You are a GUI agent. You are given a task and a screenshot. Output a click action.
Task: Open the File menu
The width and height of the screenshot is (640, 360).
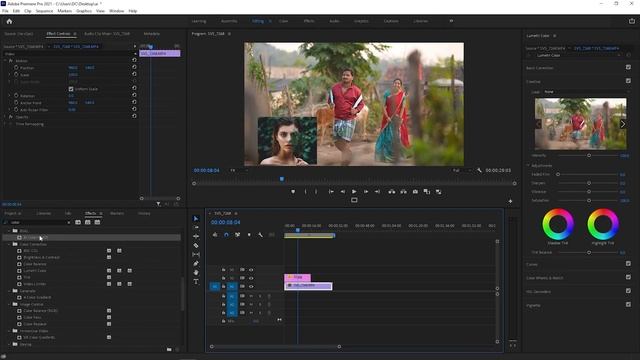click(5, 11)
